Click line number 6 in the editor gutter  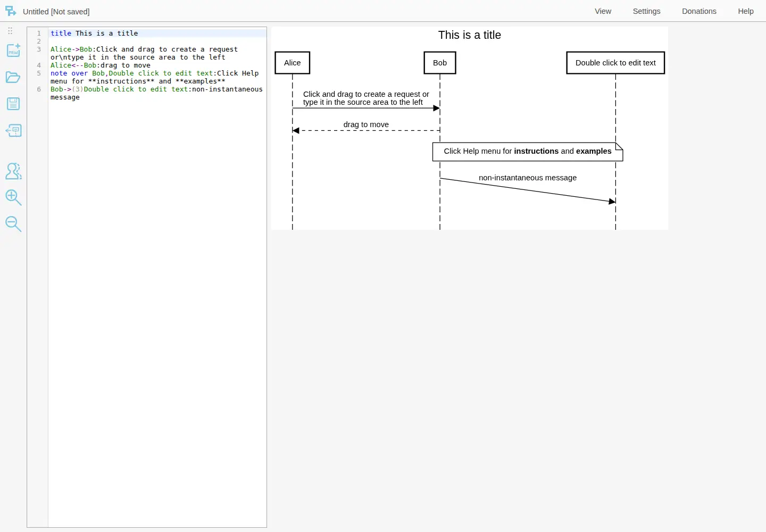(39, 89)
